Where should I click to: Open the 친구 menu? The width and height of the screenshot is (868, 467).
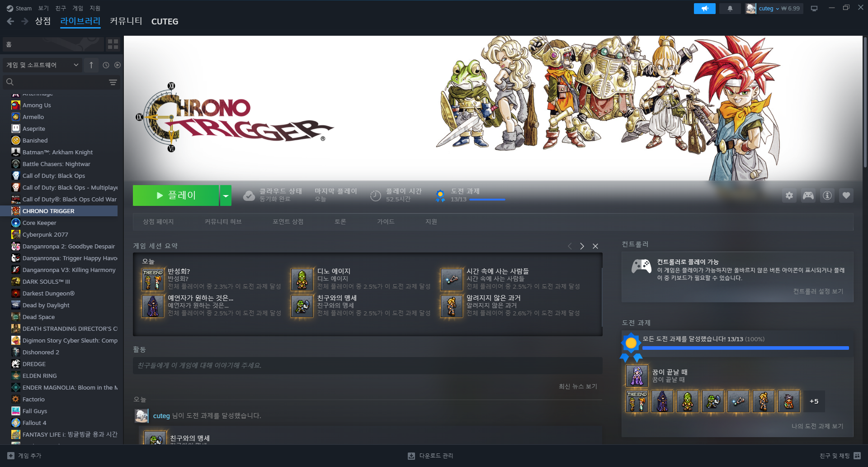tap(61, 8)
